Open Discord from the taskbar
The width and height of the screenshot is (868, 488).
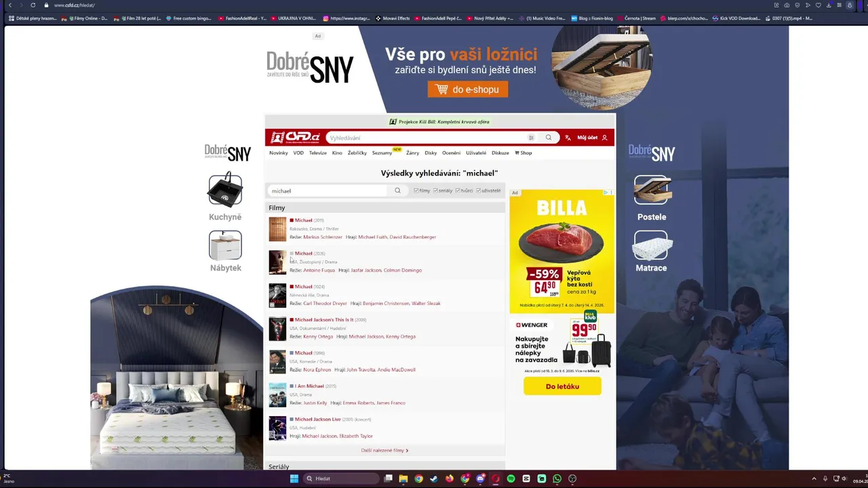tap(480, 479)
